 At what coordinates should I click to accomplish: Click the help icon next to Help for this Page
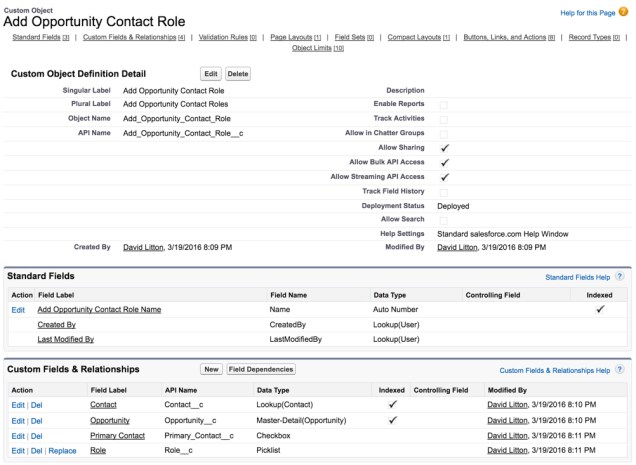627,12
